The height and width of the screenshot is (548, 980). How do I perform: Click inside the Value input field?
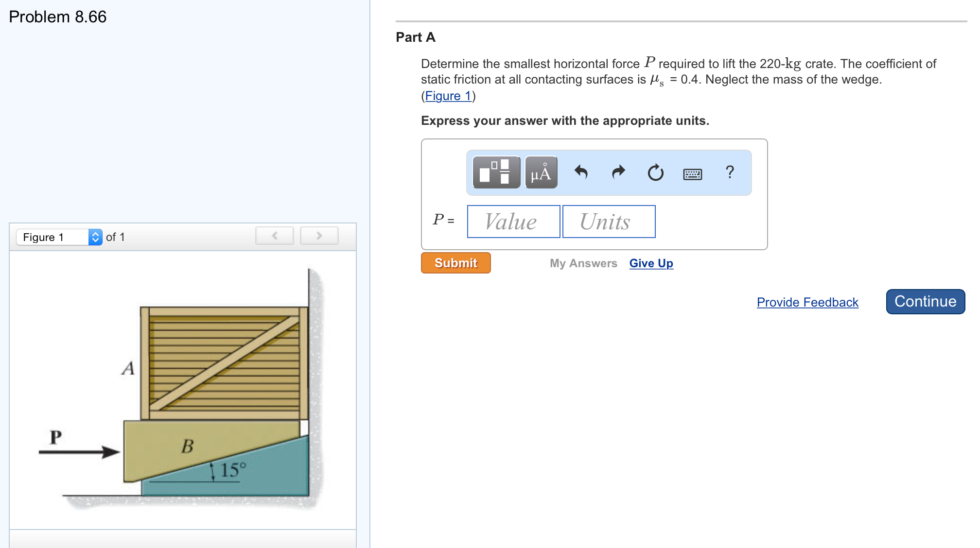(x=513, y=222)
